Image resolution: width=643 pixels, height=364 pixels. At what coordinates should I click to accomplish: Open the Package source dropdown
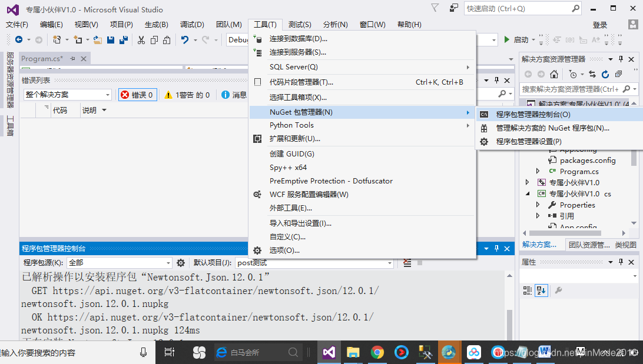119,263
